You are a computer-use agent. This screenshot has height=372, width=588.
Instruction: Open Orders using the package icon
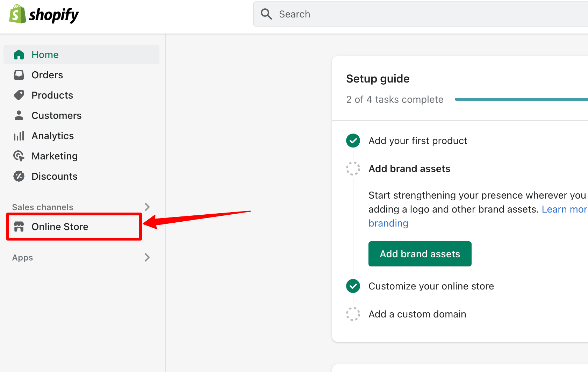19,74
